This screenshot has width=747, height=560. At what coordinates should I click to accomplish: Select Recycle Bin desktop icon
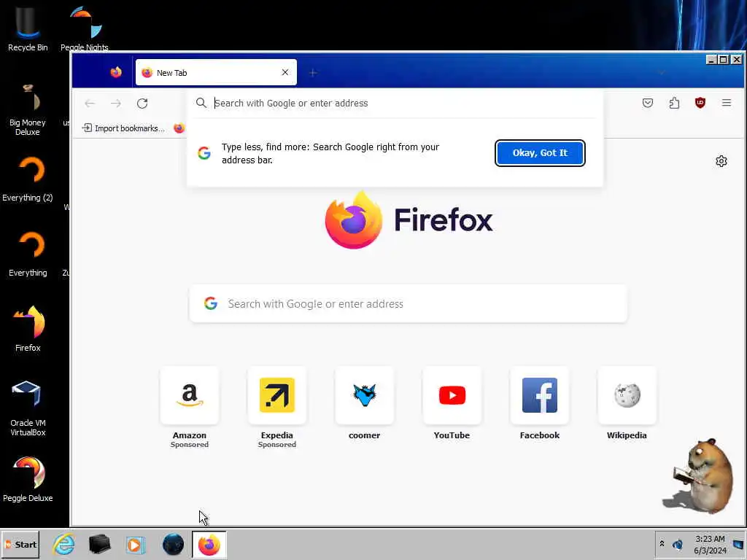pos(28,28)
